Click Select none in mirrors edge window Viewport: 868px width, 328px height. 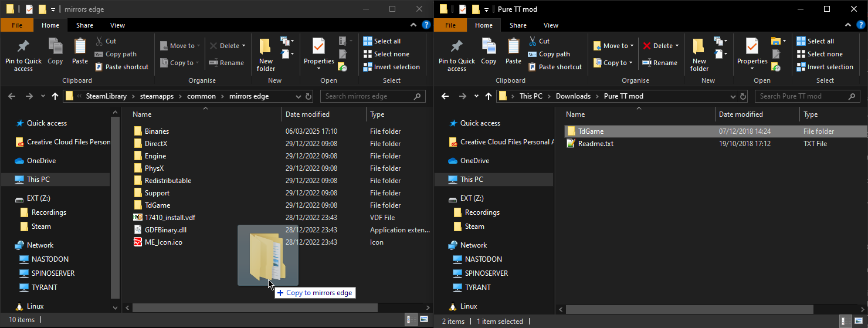386,54
